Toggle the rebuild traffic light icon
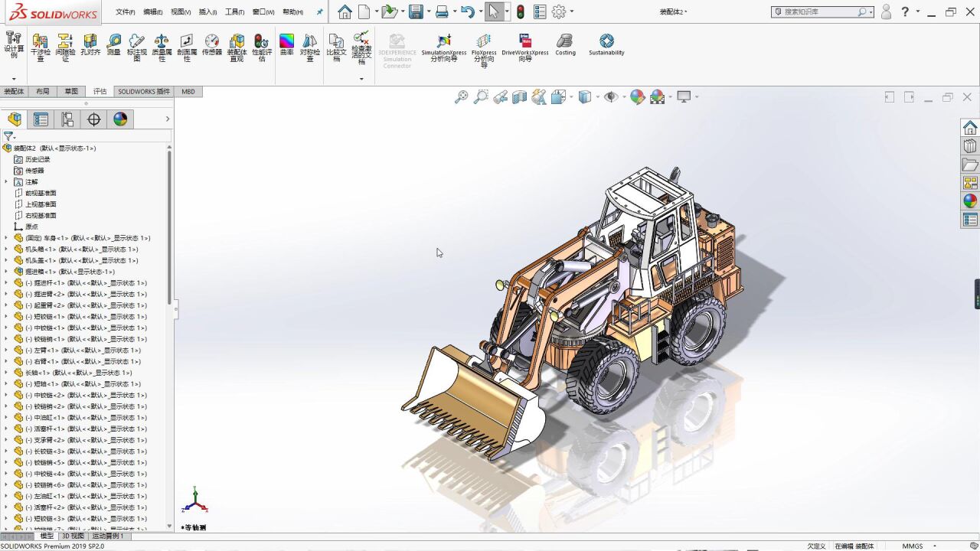 521,12
